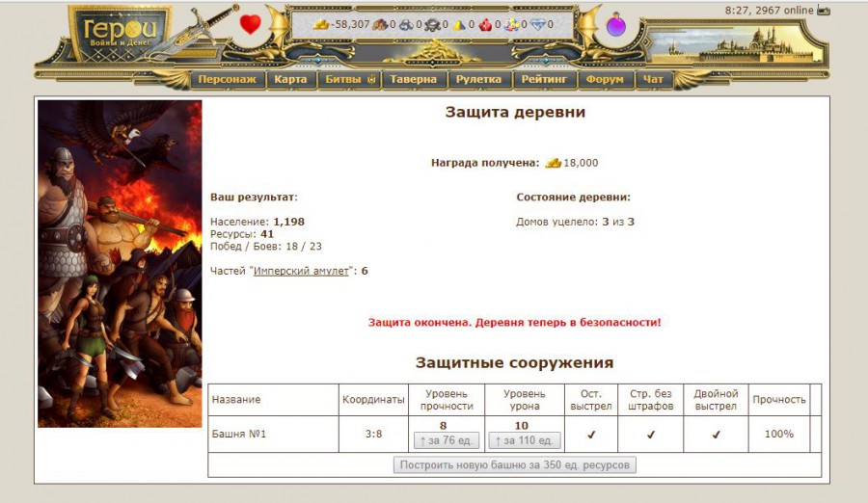Upgrade tower damage for 110 units
This screenshot has width=868, height=503.
[x=522, y=440]
